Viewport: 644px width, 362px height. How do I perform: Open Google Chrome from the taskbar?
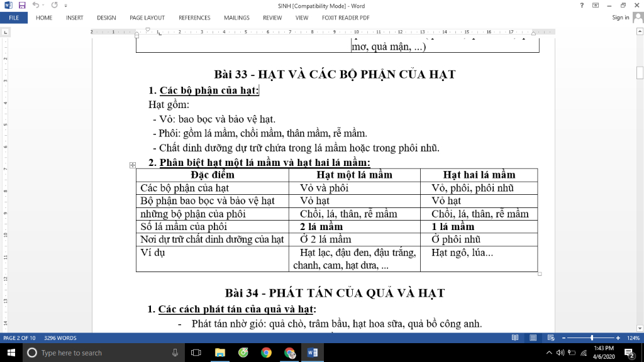click(x=266, y=353)
